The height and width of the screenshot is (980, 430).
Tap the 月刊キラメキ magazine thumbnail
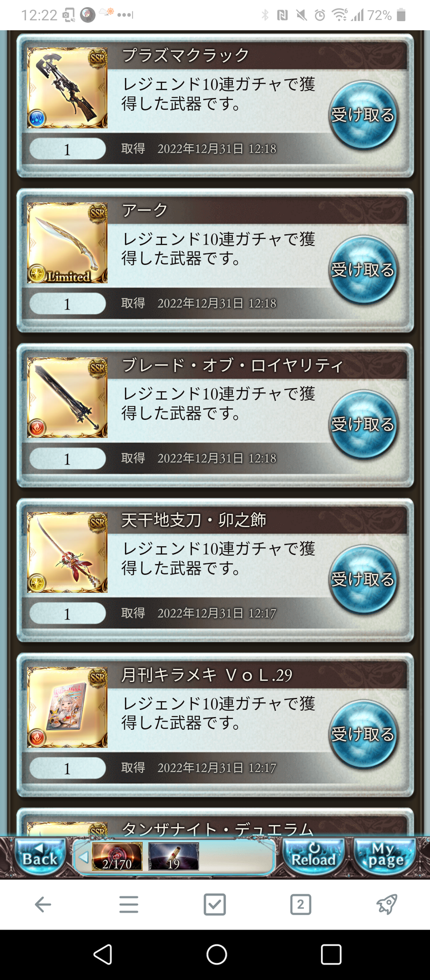pos(67,707)
